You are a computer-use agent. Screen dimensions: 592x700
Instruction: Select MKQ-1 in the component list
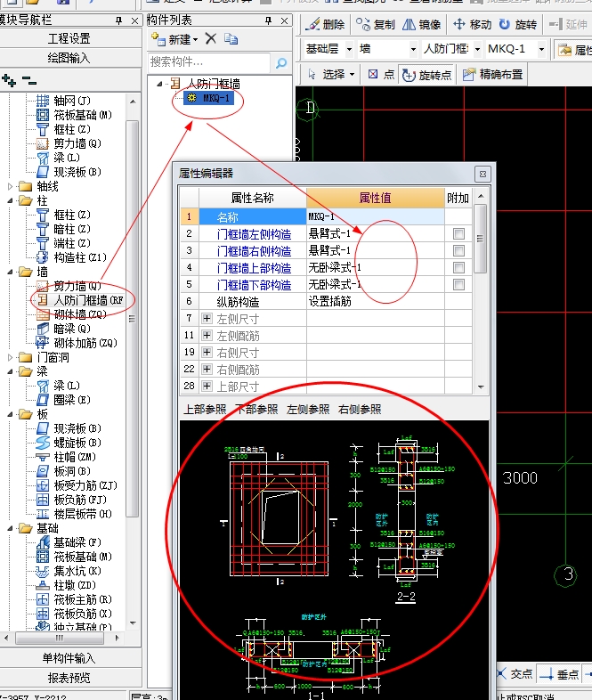pyautogui.click(x=209, y=98)
